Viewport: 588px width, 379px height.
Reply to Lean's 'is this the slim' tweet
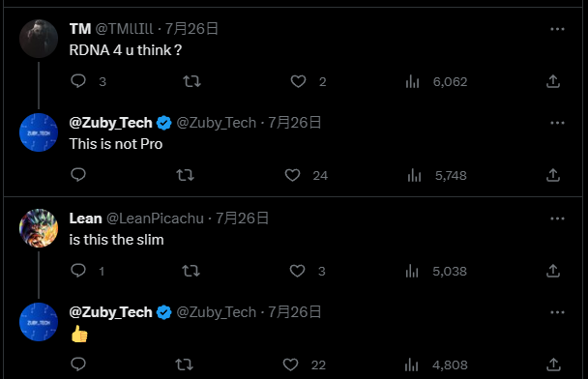(78, 271)
